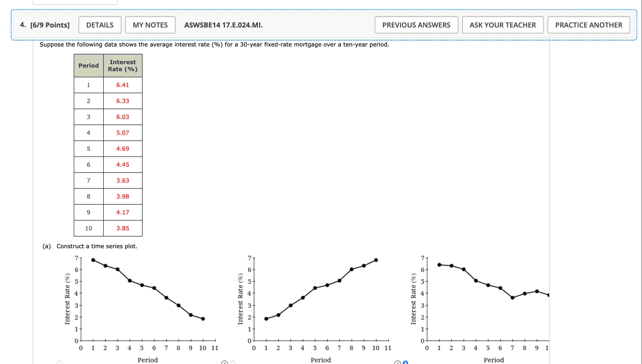
Task: Click the 3.85 value for period 10
Action: tap(123, 228)
